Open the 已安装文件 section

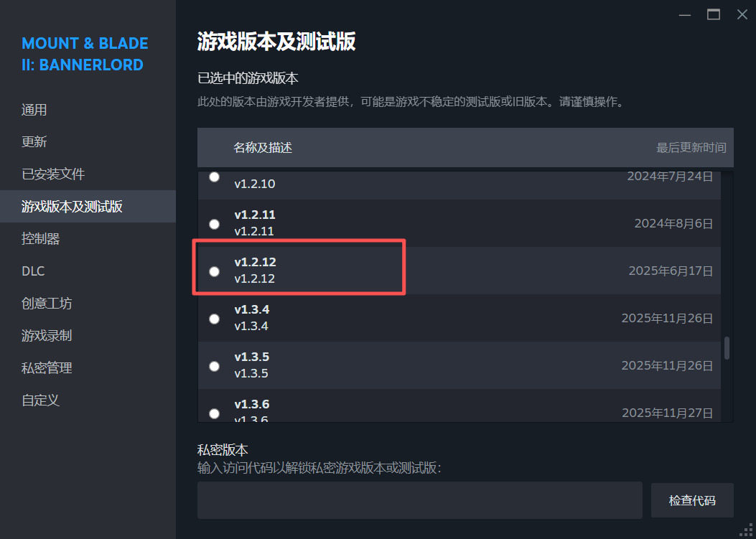point(53,174)
